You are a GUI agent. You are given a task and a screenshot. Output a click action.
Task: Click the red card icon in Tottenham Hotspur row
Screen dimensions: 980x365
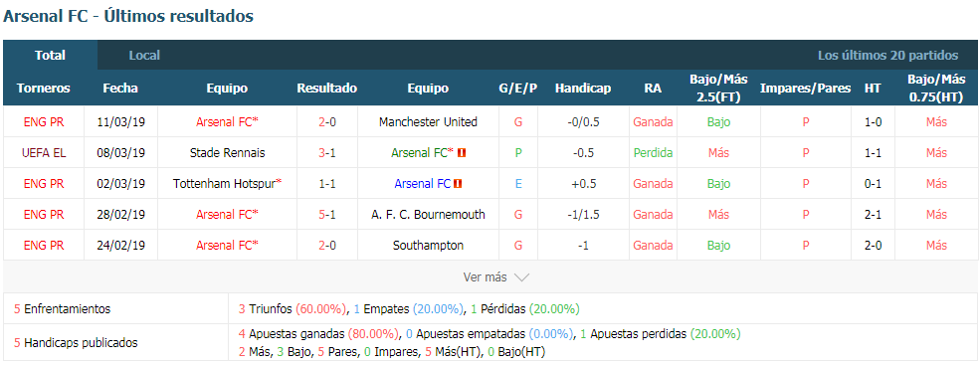[458, 184]
